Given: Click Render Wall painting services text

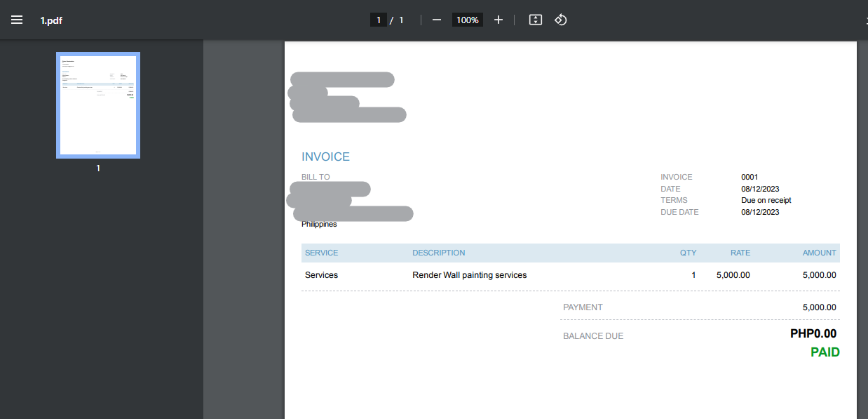Looking at the screenshot, I should click(x=470, y=275).
